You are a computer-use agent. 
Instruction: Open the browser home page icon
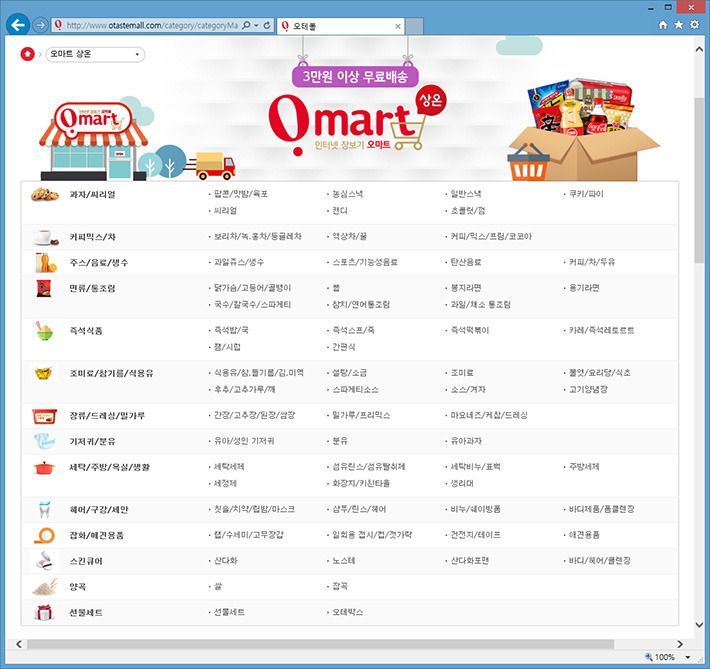663,25
